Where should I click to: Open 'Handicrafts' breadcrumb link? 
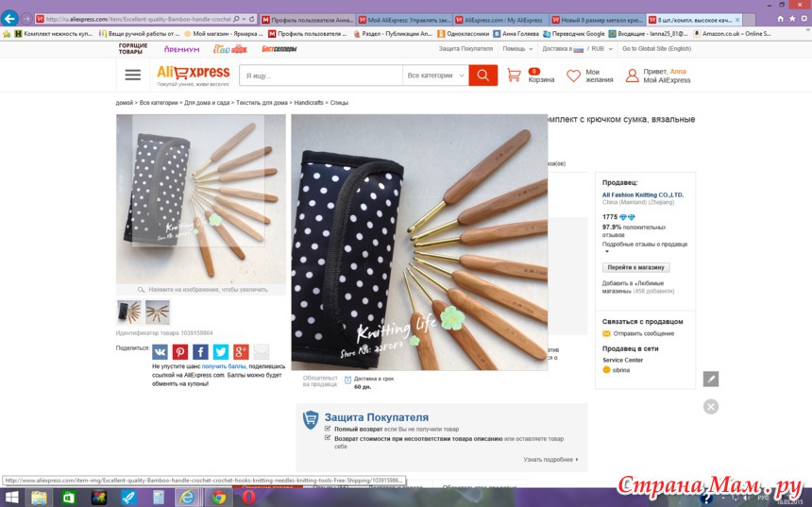tap(309, 103)
